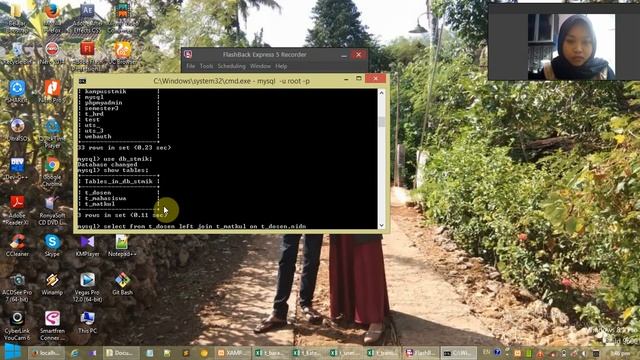Launch KMPlayer from the desktop
This screenshot has height=360, width=640.
[x=87, y=245]
